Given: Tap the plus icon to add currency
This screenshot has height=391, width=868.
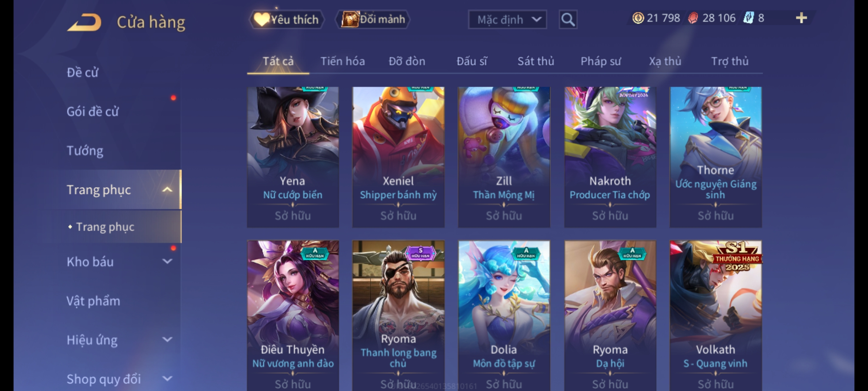Looking at the screenshot, I should pyautogui.click(x=801, y=18).
